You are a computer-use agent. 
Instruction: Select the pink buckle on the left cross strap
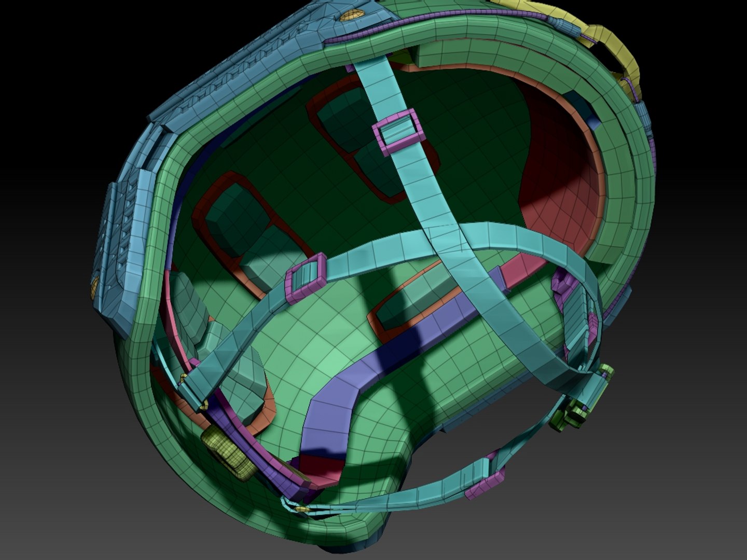306,278
